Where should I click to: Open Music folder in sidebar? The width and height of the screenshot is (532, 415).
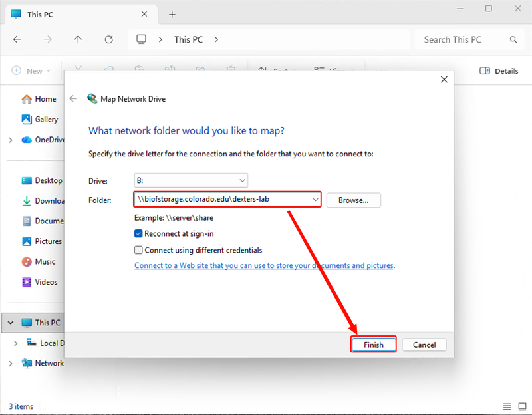coord(39,262)
